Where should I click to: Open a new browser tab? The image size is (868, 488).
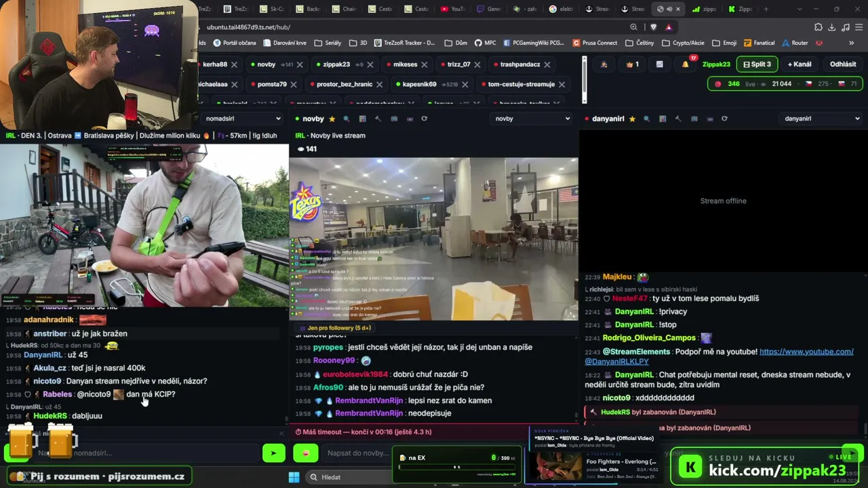766,9
